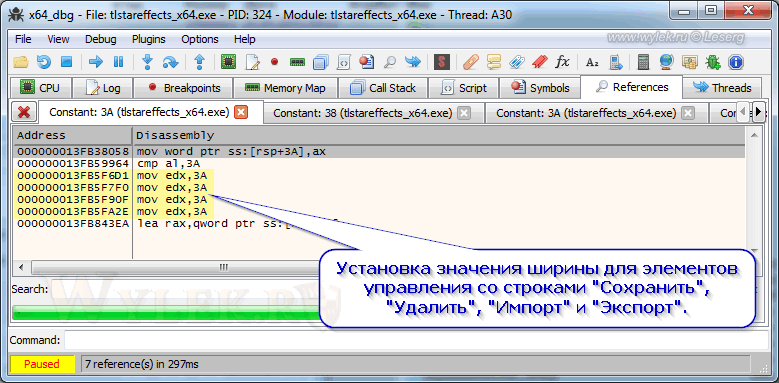The image size is (779, 383).
Task: Switch to the Threads tab
Action: point(722,88)
